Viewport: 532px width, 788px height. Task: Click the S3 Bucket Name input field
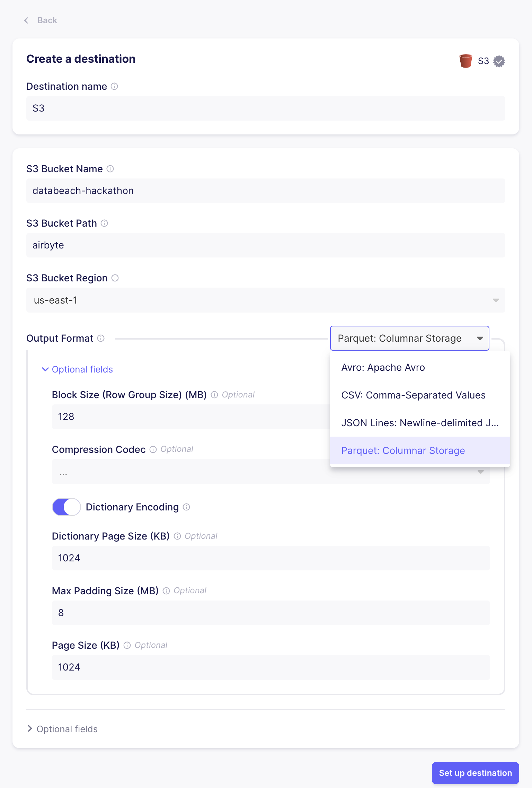coord(265,191)
